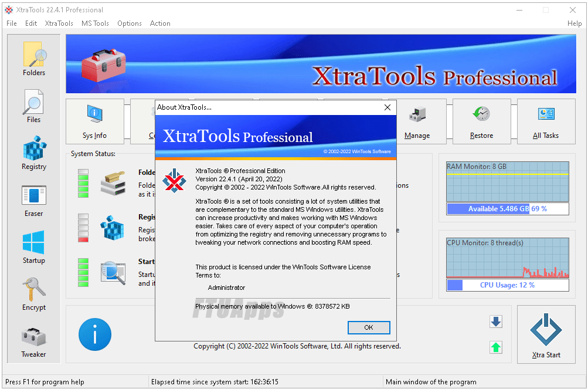Open the Encrypt tool in sidebar

tap(34, 295)
